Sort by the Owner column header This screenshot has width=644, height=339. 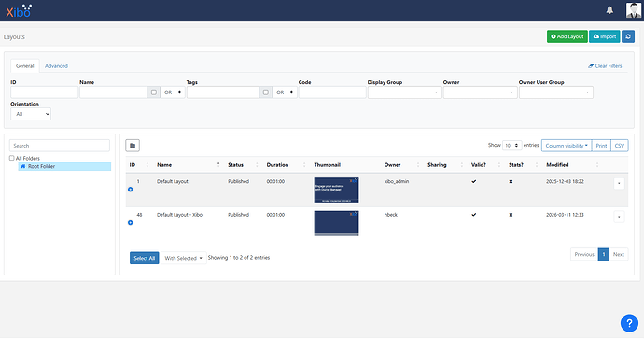[x=401, y=164]
